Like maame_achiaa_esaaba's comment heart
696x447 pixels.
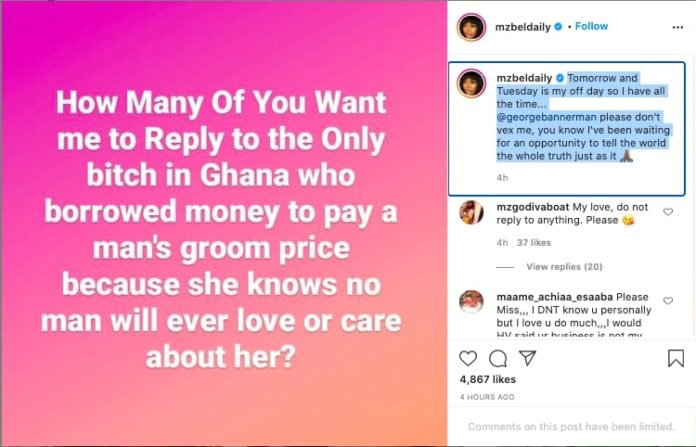pos(668,301)
